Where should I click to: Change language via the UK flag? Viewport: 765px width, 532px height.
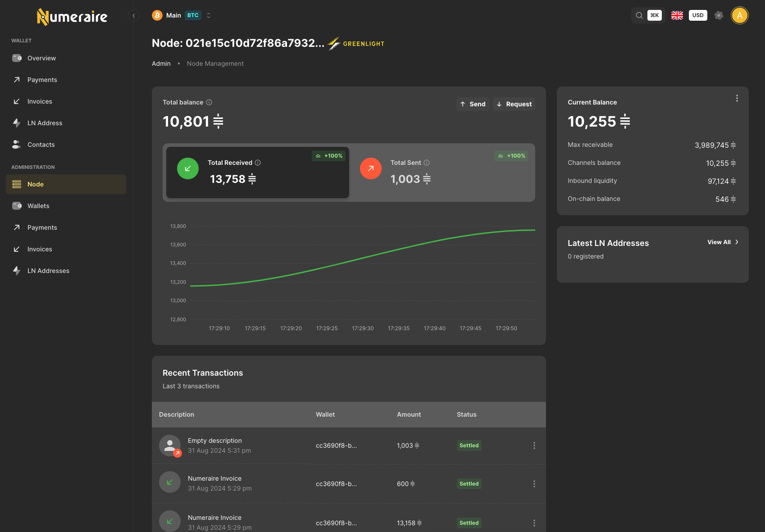click(677, 15)
